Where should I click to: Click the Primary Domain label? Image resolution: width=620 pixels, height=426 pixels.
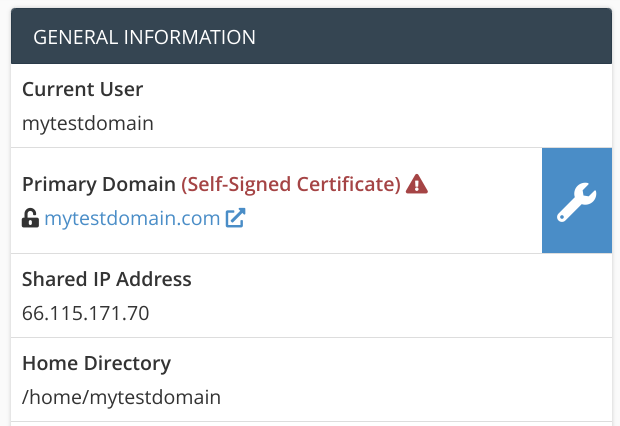click(98, 184)
